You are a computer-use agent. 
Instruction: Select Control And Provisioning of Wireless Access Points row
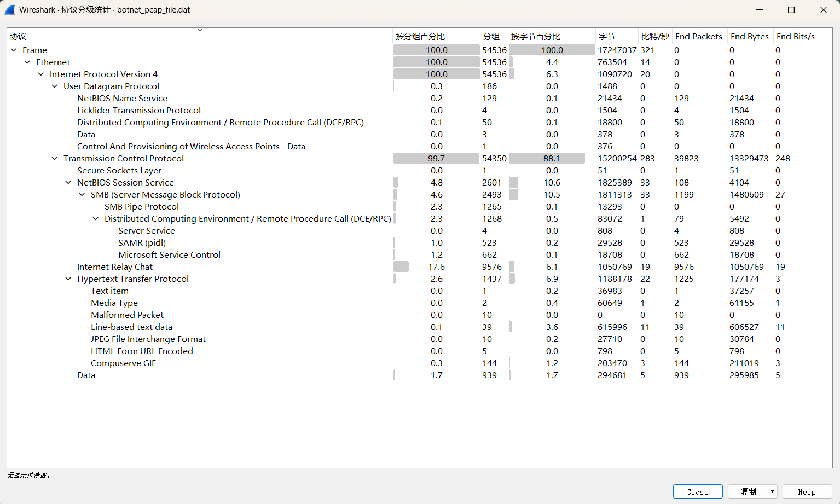[420, 147]
